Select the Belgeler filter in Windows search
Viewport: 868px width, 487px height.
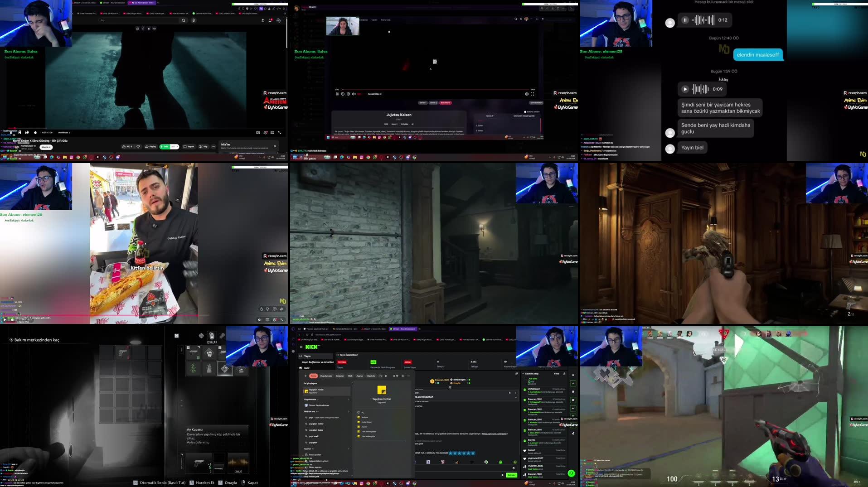(x=340, y=376)
